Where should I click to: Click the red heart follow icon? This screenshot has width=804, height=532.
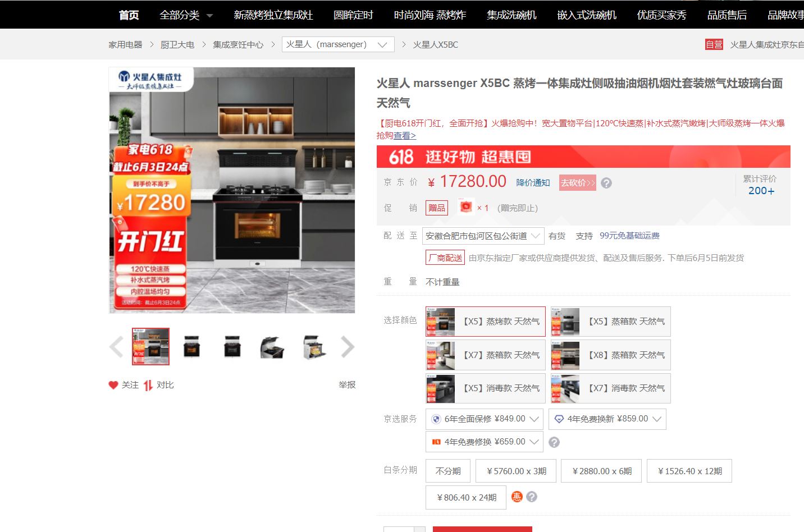pyautogui.click(x=113, y=385)
